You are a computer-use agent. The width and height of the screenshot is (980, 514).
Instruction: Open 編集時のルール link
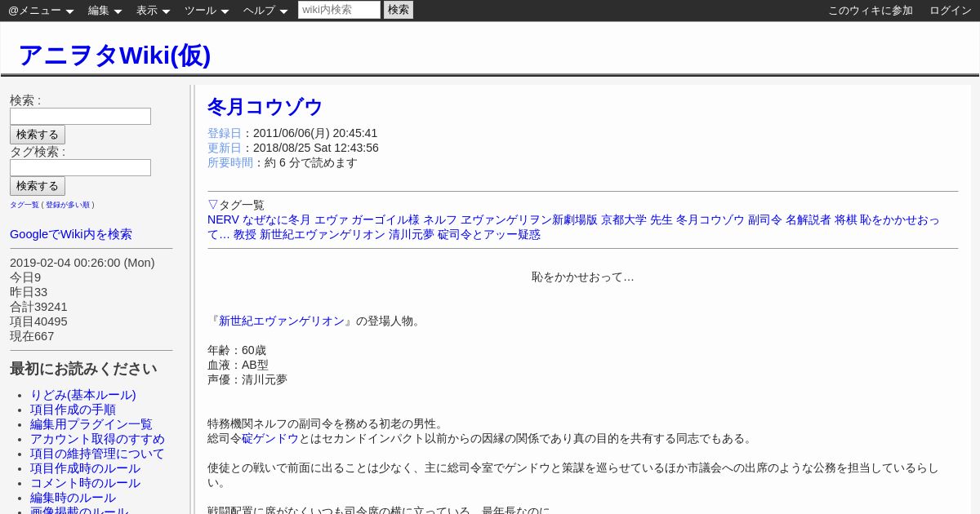tap(73, 498)
